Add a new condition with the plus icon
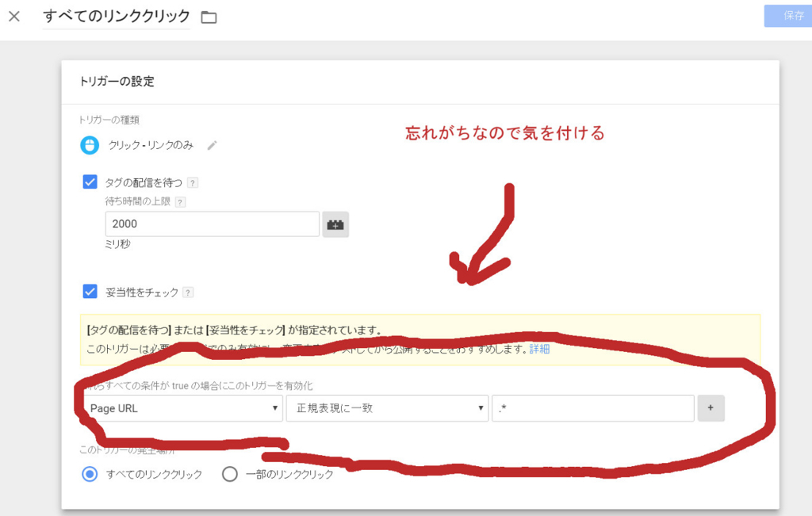The width and height of the screenshot is (812, 516). (x=711, y=407)
